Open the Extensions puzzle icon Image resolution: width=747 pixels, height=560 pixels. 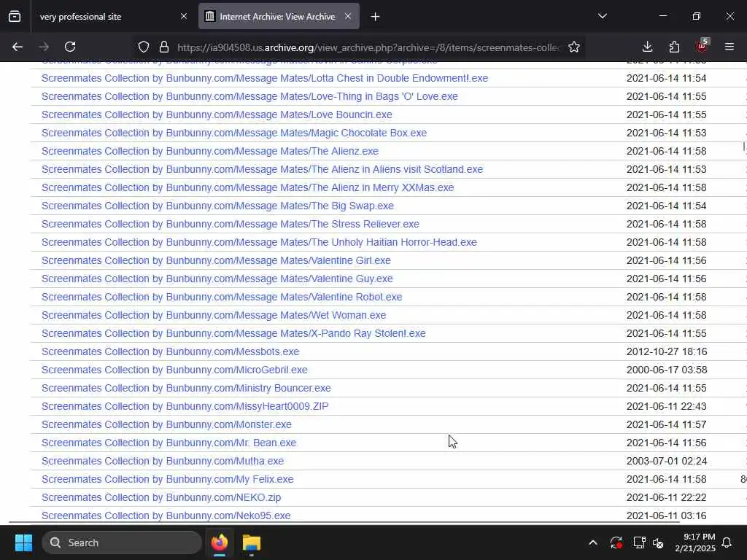click(x=674, y=47)
